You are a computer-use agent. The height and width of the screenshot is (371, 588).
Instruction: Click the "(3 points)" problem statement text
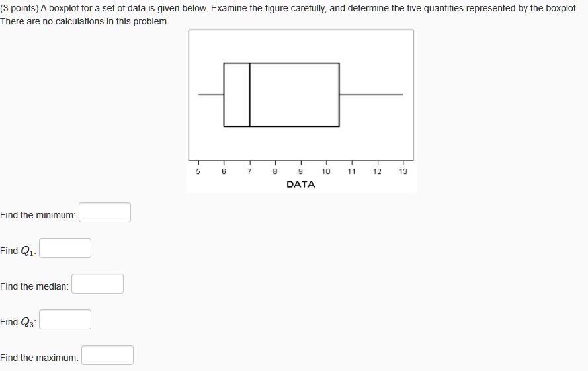coord(22,8)
